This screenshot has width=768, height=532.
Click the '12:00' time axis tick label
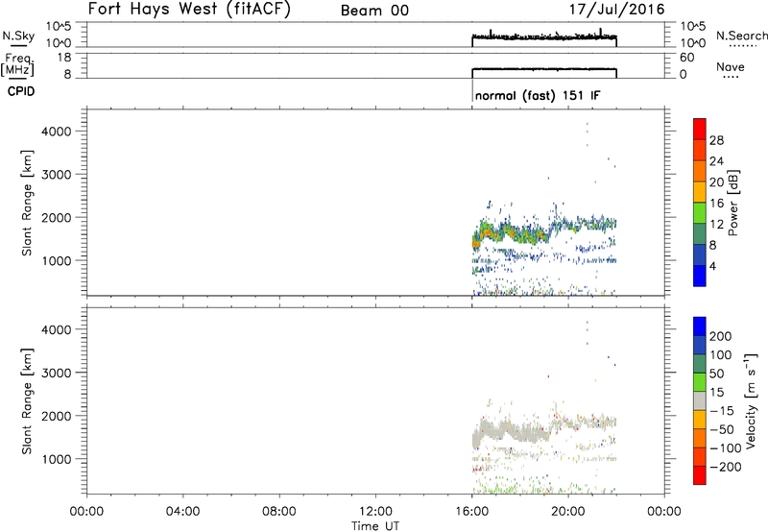click(x=375, y=512)
